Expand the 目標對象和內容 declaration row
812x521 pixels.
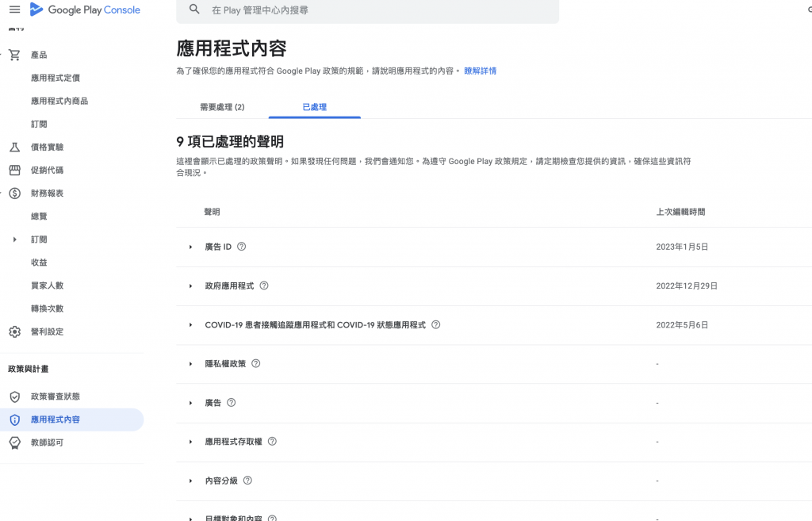tap(190, 519)
